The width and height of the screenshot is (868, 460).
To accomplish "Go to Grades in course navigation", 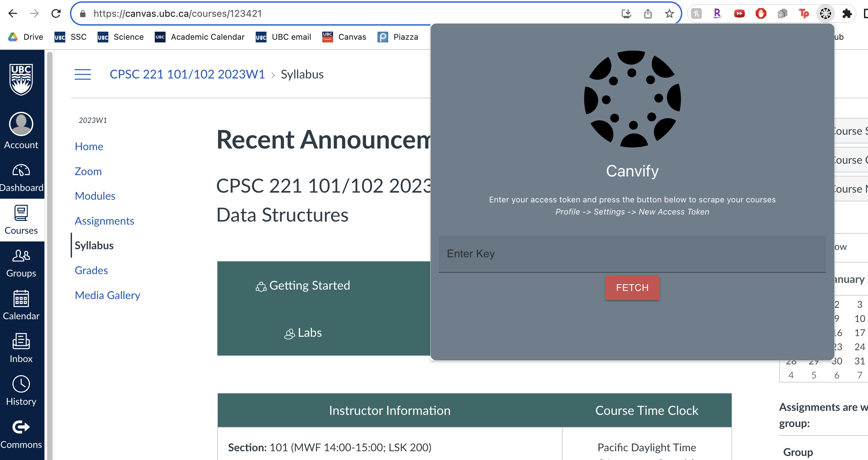I will pos(91,270).
